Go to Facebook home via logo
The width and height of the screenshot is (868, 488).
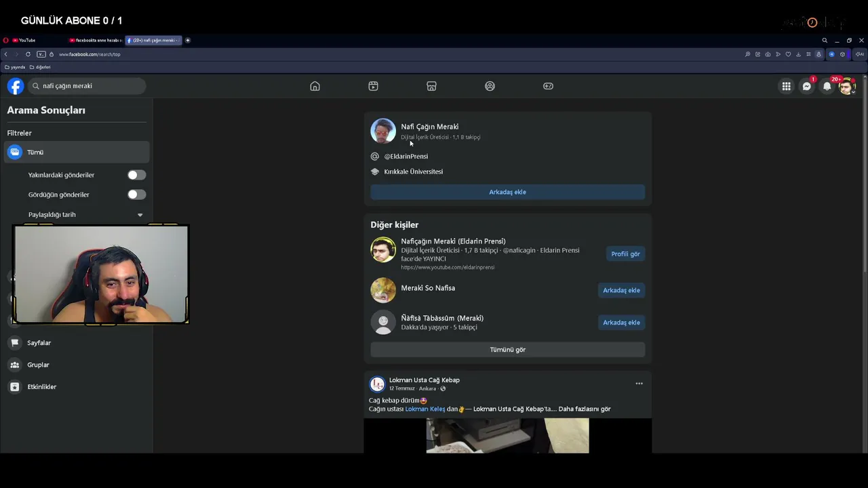coord(15,86)
